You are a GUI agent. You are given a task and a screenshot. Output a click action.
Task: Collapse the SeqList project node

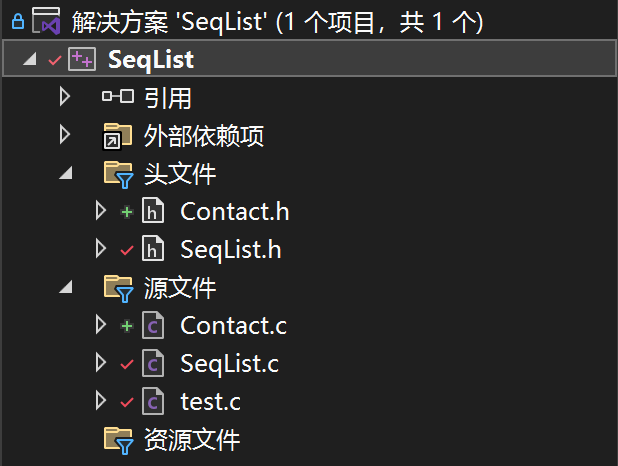tap(30, 59)
